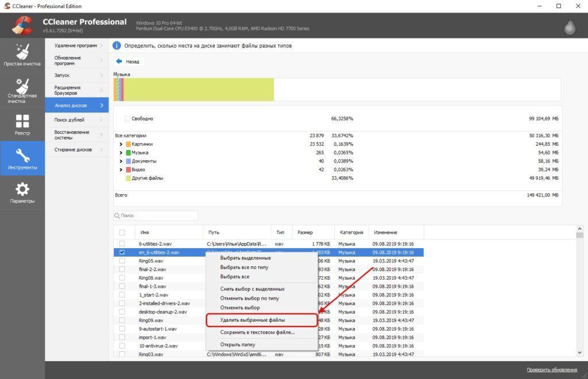This screenshot has height=379, width=588.
Task: Click the Видео red color swatch
Action: pyautogui.click(x=128, y=170)
